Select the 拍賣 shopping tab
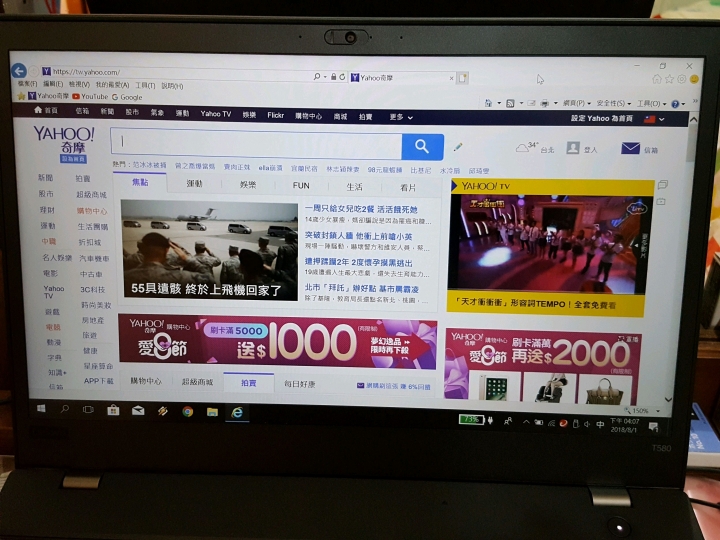Image resolution: width=720 pixels, height=540 pixels. pos(248,382)
